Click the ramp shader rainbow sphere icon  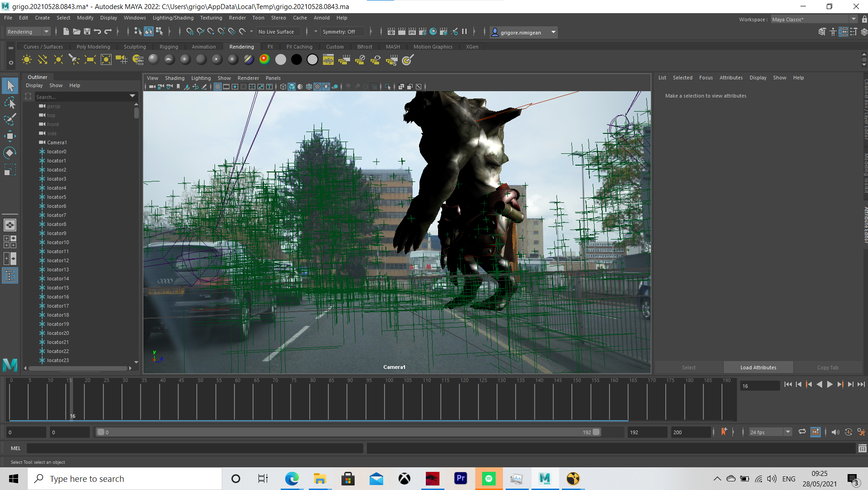coord(264,59)
